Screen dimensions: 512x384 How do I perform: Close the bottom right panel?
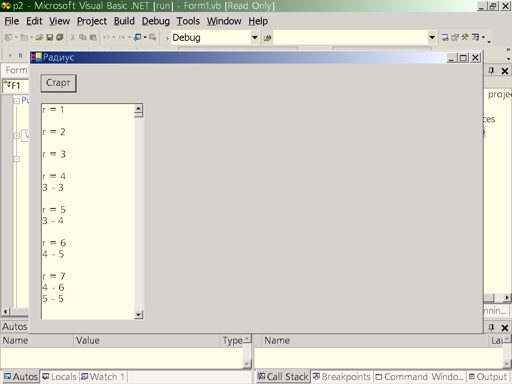[x=505, y=327]
